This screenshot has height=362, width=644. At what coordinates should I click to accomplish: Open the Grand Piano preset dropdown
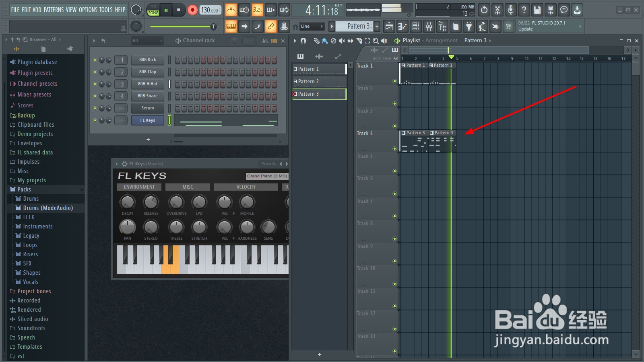click(x=267, y=176)
